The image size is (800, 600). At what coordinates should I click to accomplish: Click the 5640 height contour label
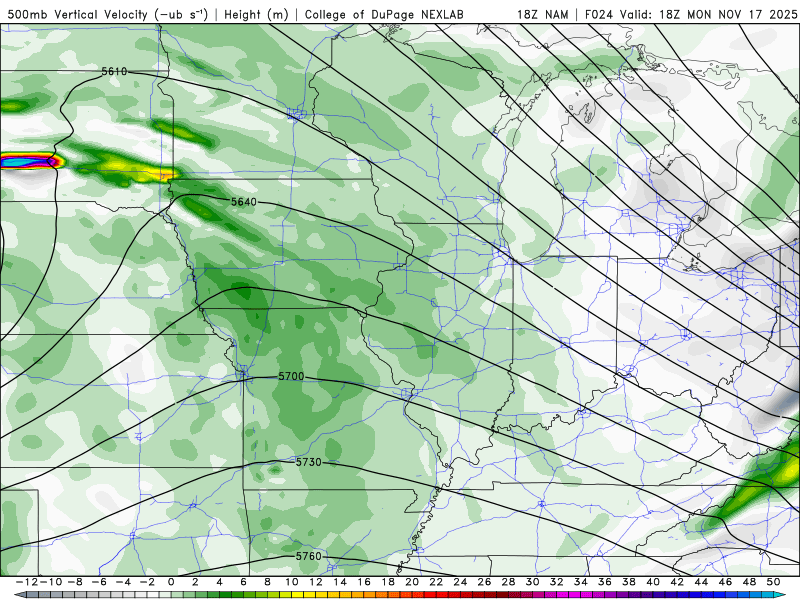(244, 202)
